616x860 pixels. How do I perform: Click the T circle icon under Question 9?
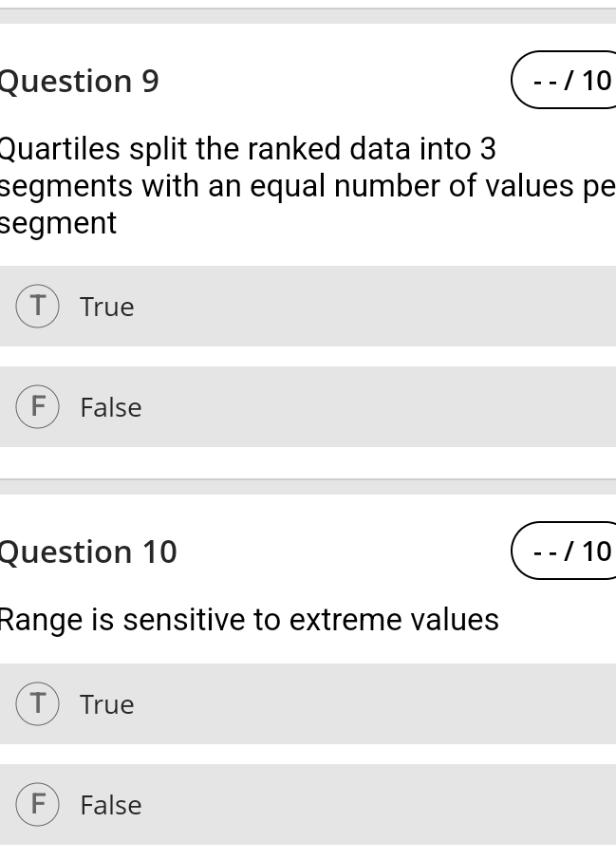(38, 307)
